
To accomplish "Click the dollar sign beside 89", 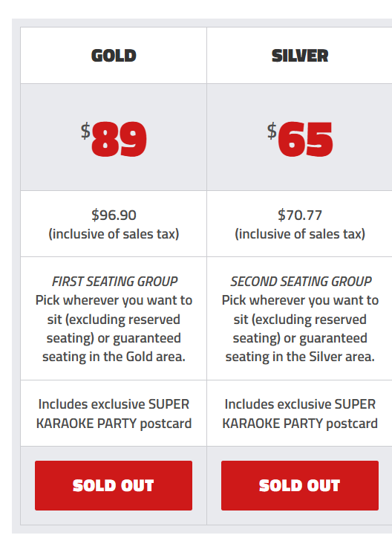I will pos(85,131).
